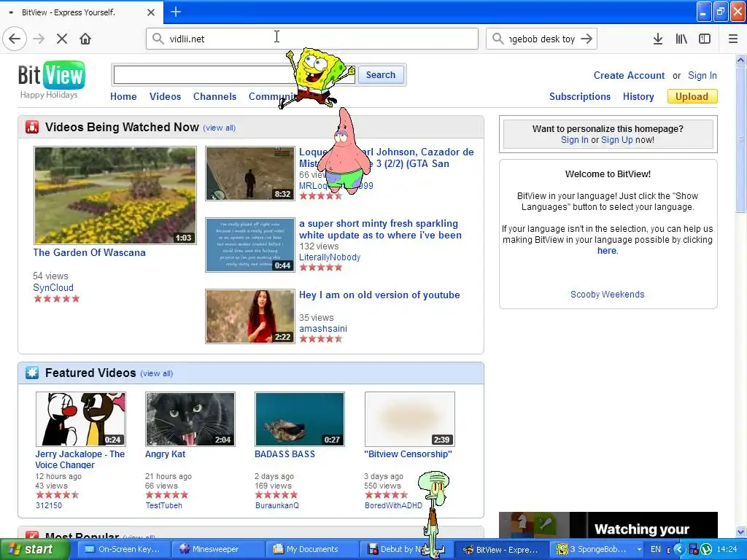This screenshot has height=560, width=747.
Task: Switch to On-Screen Keyboard in taskbar
Action: [122, 550]
